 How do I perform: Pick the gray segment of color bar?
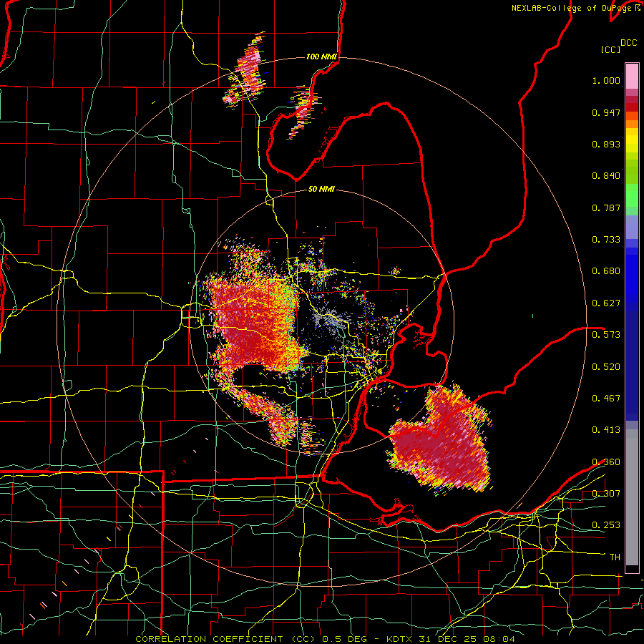[632, 497]
